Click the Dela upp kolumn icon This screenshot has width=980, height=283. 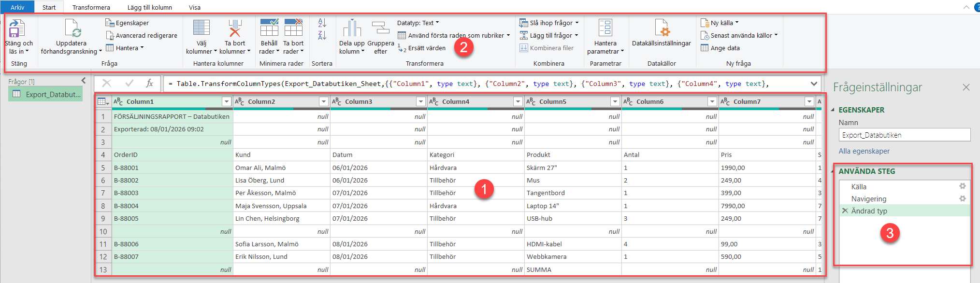click(x=352, y=29)
